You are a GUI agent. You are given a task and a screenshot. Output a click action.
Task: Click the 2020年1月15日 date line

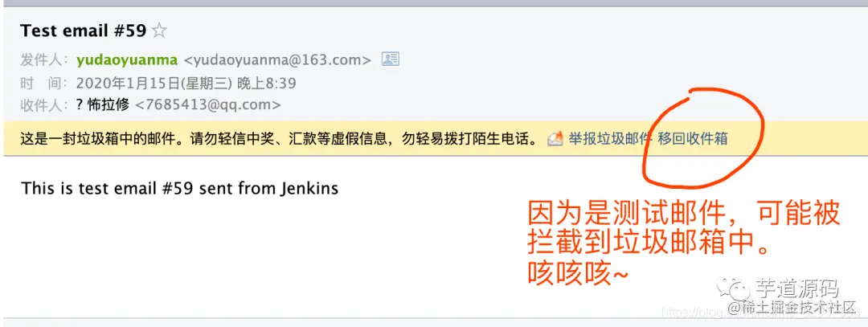pyautogui.click(x=186, y=84)
